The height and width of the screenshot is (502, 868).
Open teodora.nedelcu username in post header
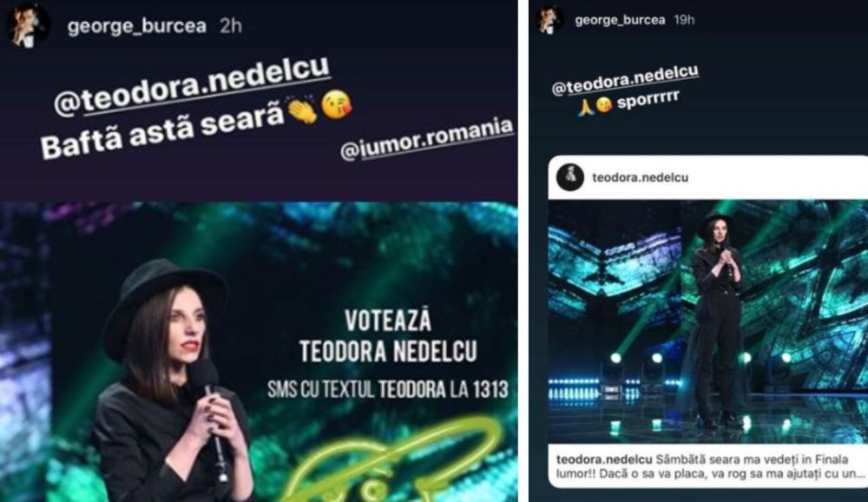641,177
